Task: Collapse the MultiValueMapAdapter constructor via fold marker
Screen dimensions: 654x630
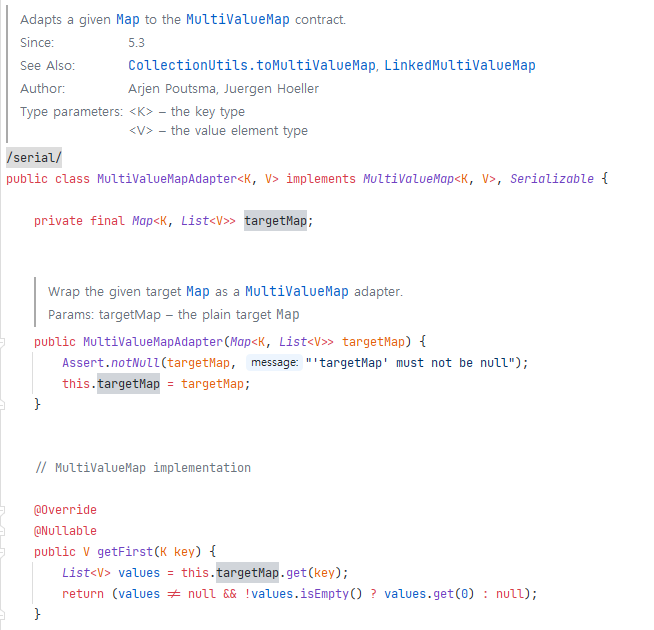Action: (2, 342)
